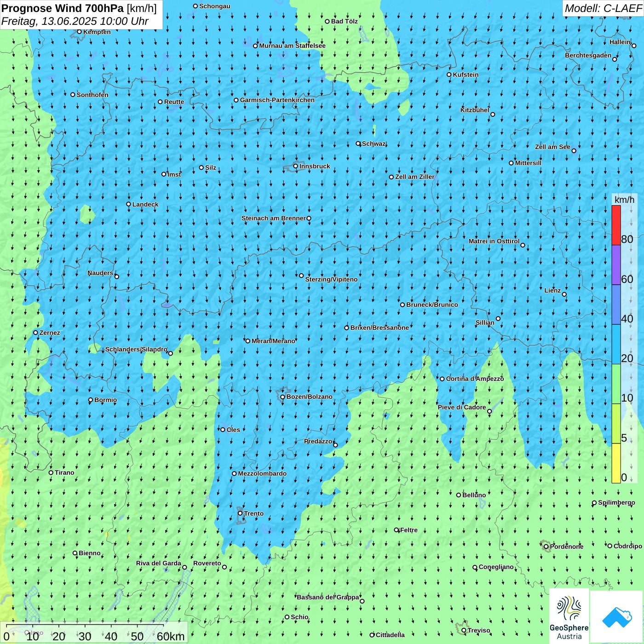Click the Matrei in Osttirol label

494,241
